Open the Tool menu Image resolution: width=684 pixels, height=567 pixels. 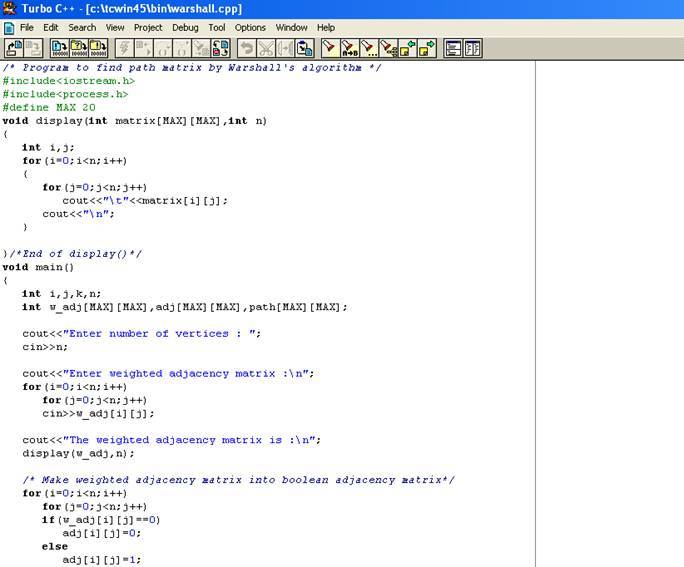click(217, 27)
